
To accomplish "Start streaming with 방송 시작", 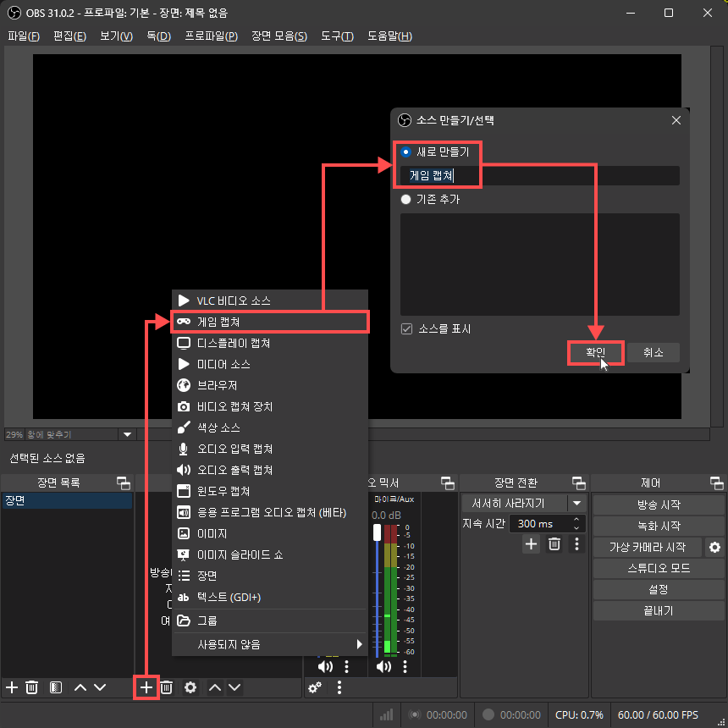I will [x=659, y=505].
